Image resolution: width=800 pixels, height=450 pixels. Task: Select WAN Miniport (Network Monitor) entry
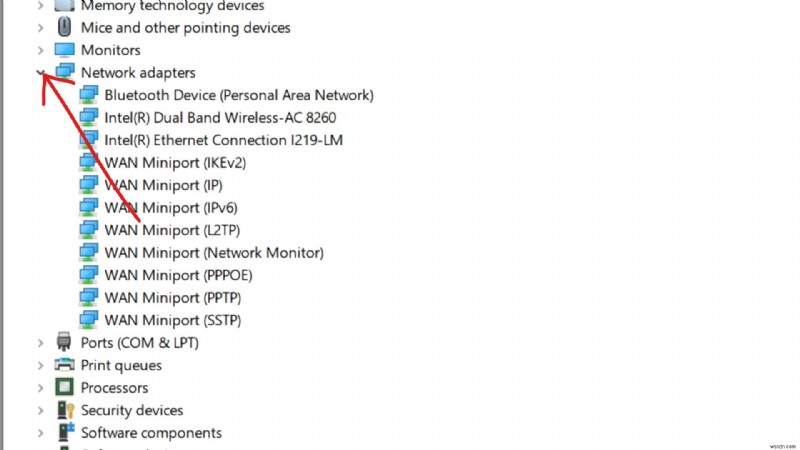214,253
